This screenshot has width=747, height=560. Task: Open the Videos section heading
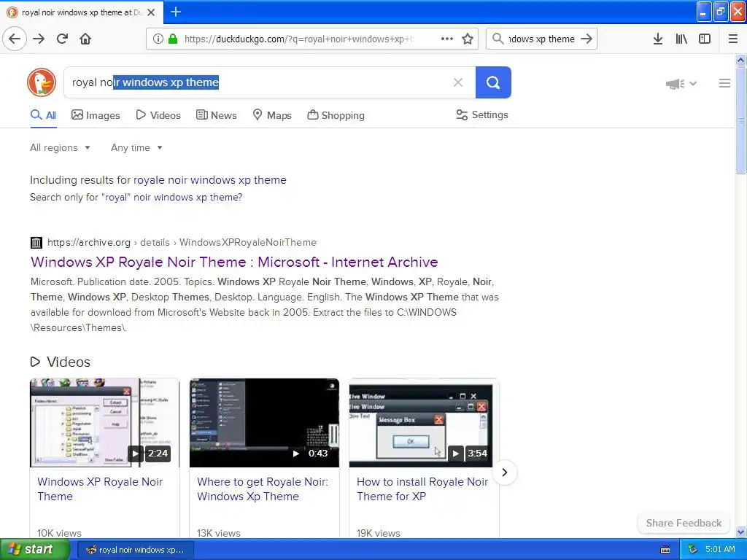(x=60, y=362)
